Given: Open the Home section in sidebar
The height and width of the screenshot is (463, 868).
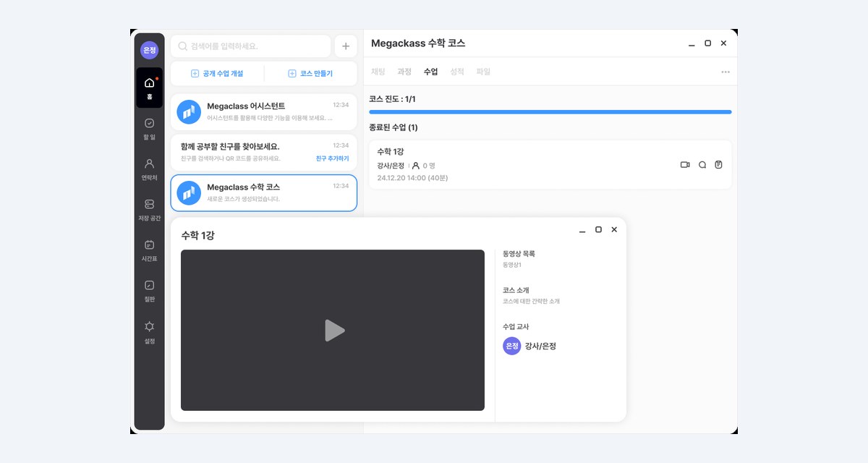Looking at the screenshot, I should pyautogui.click(x=149, y=88).
